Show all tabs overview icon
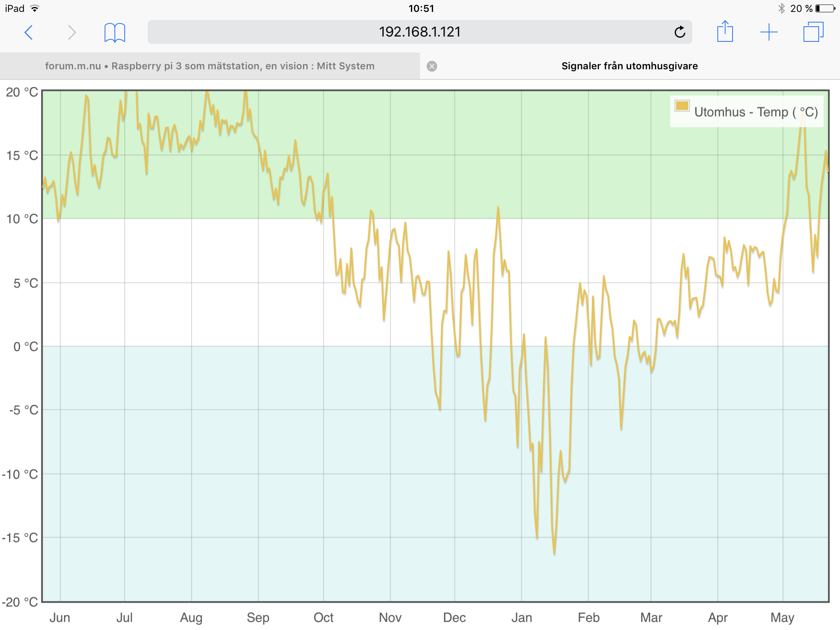 (x=813, y=32)
